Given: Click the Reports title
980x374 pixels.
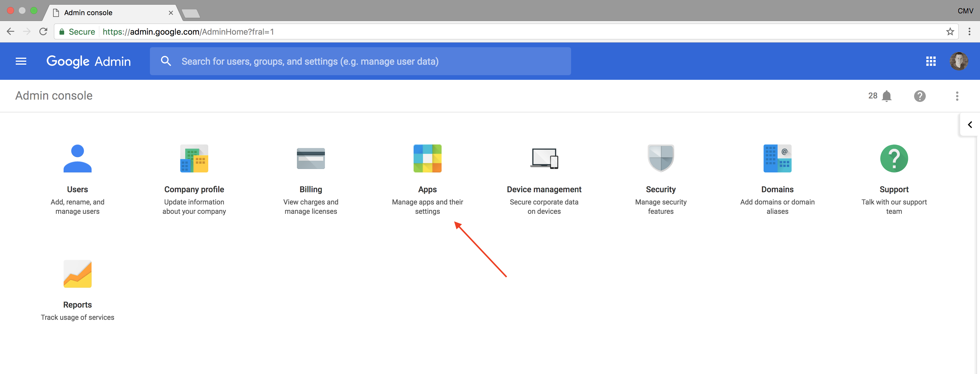Looking at the screenshot, I should pos(77,305).
